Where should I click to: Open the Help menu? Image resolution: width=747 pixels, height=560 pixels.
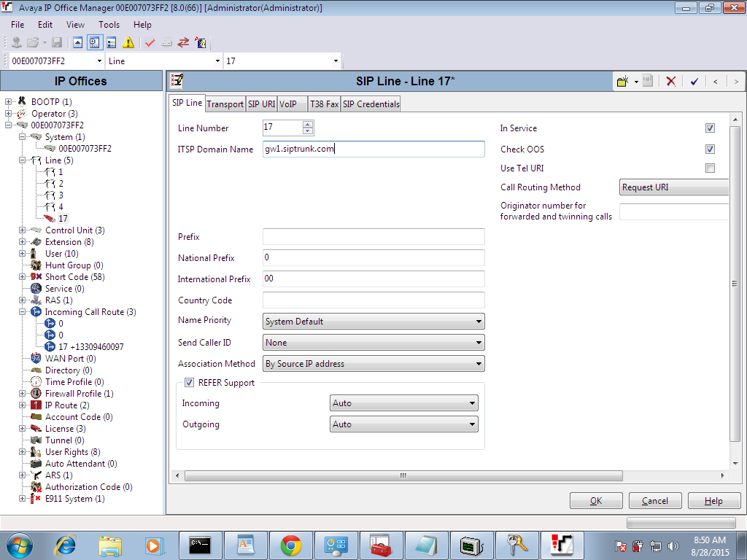click(x=142, y=25)
